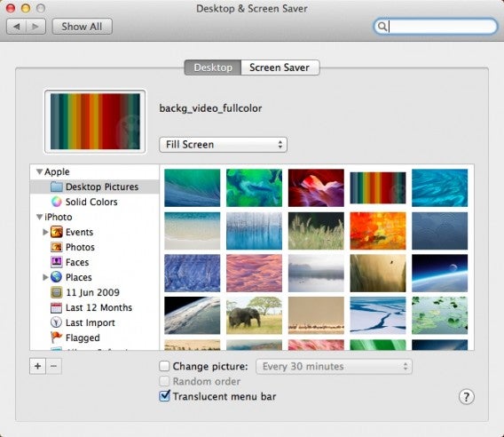Switch to the Desktop tab
Image resolution: width=504 pixels, height=437 pixels.
(213, 68)
